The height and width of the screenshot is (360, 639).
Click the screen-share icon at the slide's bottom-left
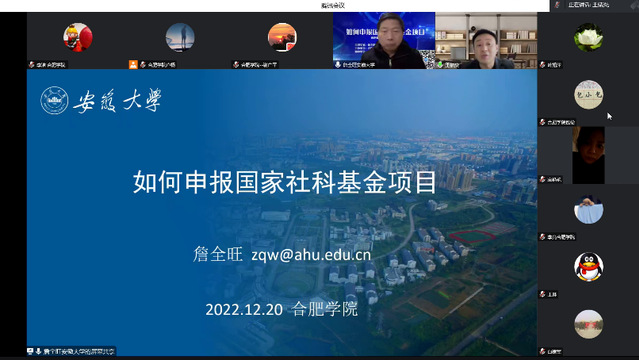[x=31, y=351]
